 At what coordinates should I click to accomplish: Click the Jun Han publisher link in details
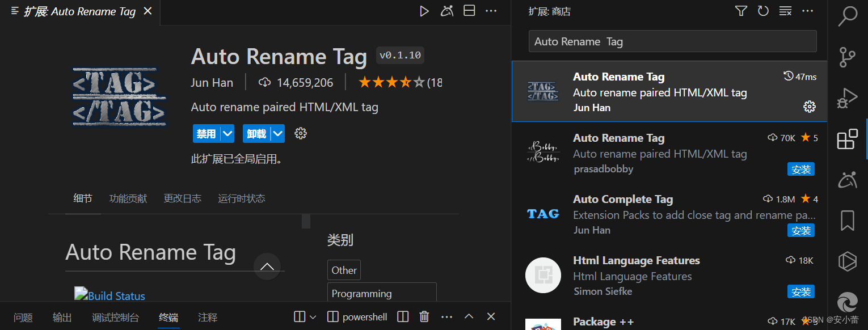tap(212, 83)
